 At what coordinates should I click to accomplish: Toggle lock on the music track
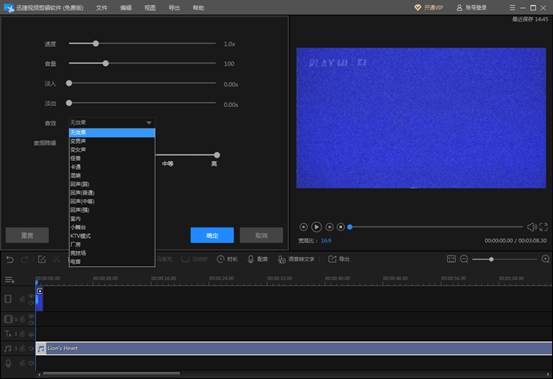point(22,349)
